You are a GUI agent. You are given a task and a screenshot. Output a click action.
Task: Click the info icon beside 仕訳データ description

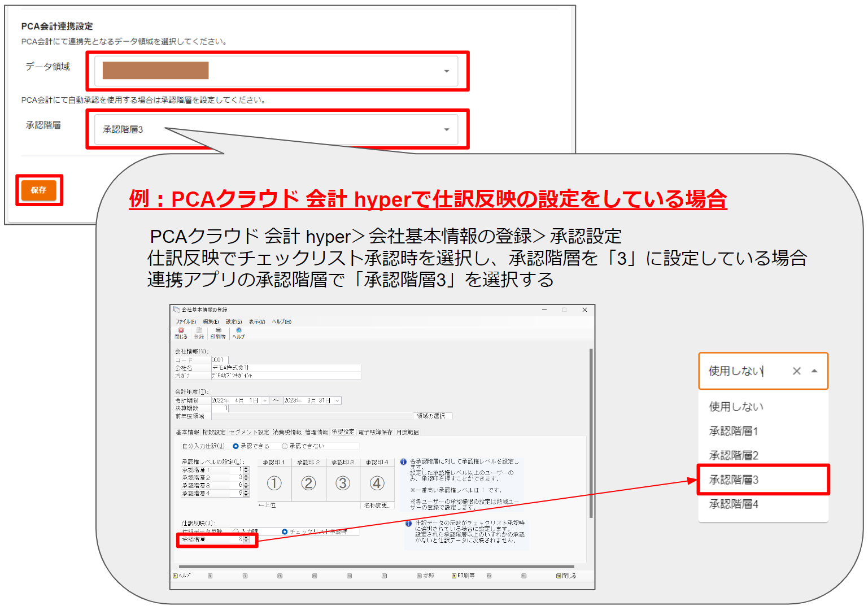coord(408,524)
